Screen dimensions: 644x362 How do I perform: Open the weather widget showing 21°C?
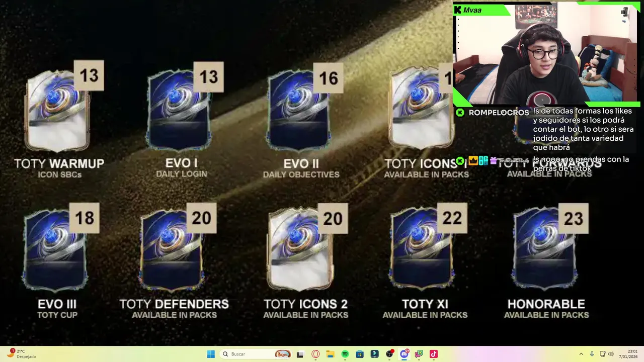21,354
